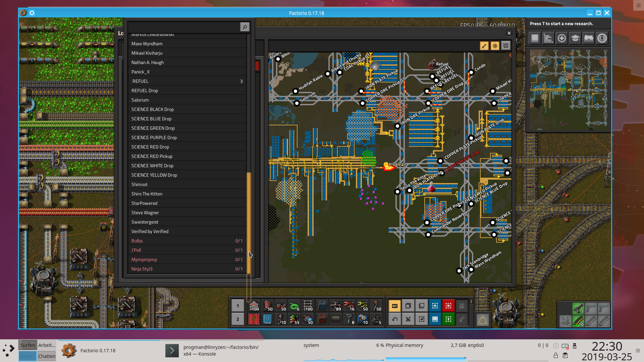
Task: Click the armor slot beside the ammo
Action: coord(566,321)
